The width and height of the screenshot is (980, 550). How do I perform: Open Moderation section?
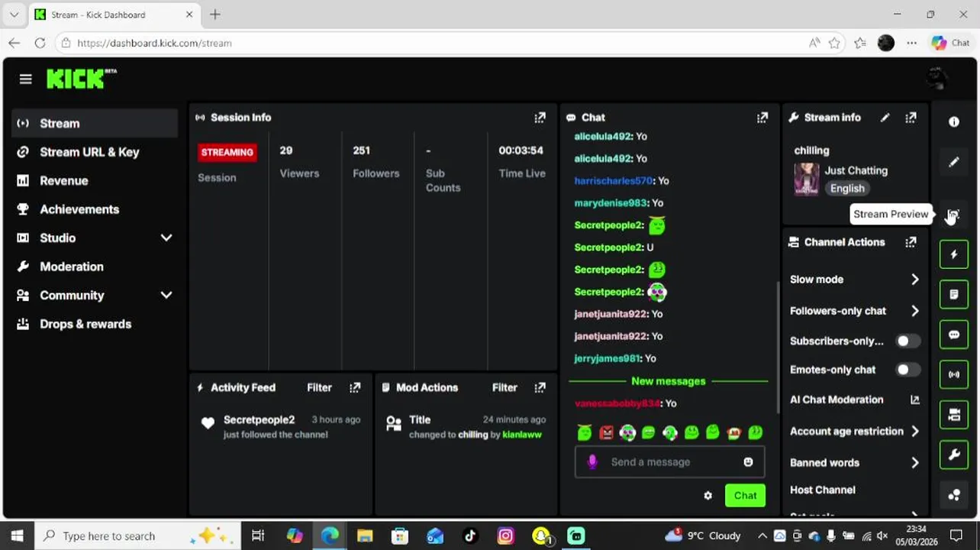click(95, 267)
